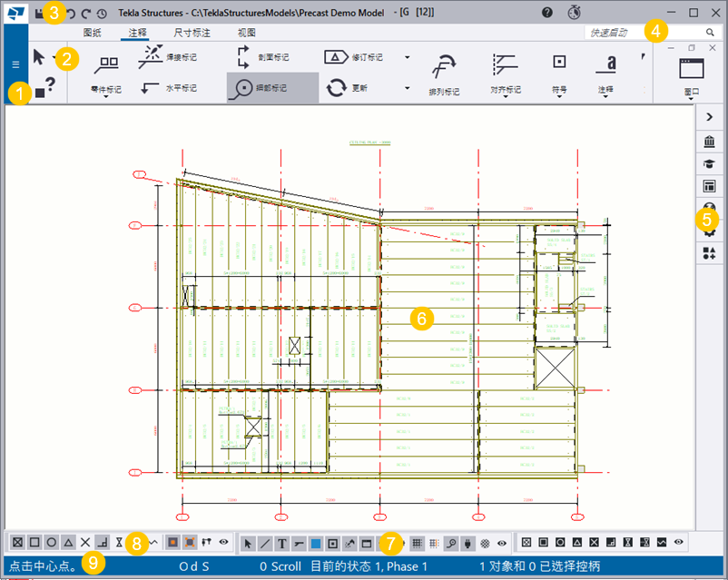Toggle the select grid lines dotted switch

[x=434, y=544]
